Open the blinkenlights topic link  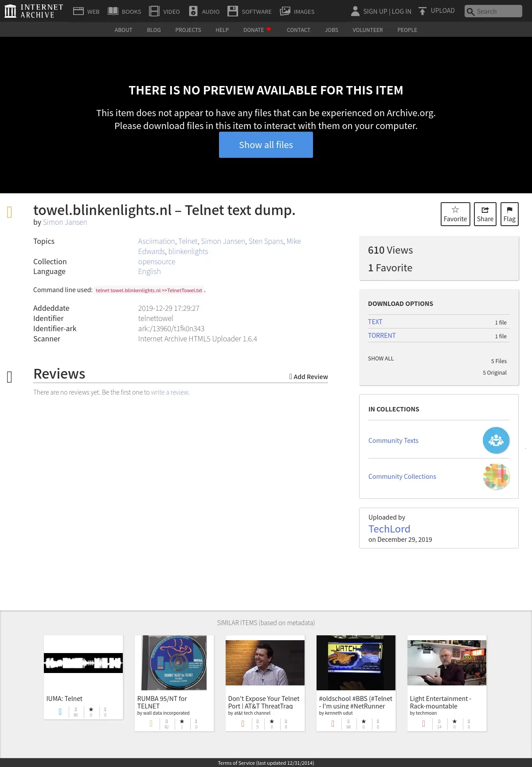[188, 251]
